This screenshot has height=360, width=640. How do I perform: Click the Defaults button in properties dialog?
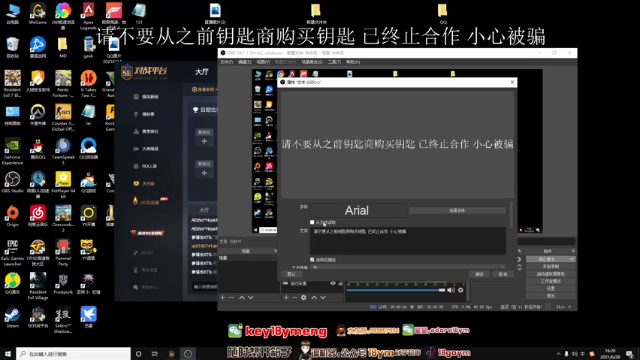click(291, 274)
